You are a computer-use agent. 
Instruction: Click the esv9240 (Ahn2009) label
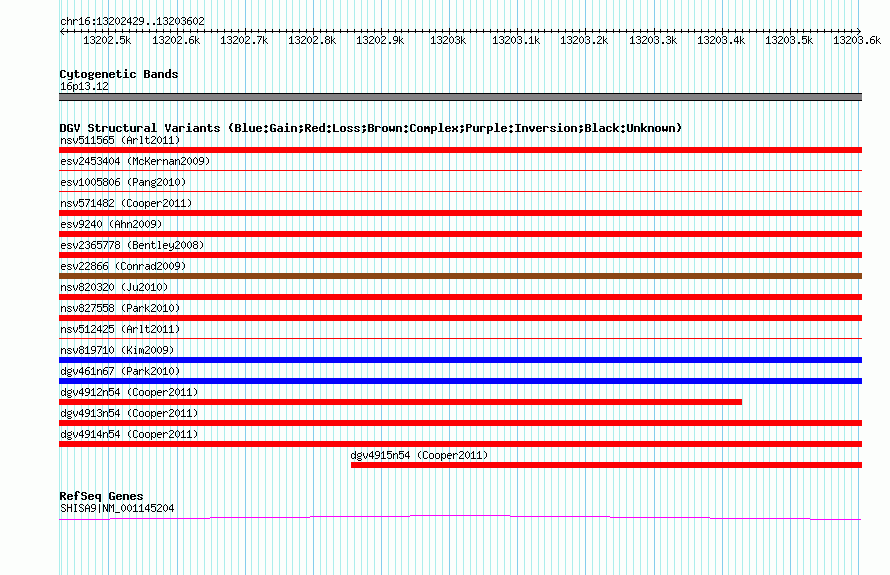click(111, 224)
